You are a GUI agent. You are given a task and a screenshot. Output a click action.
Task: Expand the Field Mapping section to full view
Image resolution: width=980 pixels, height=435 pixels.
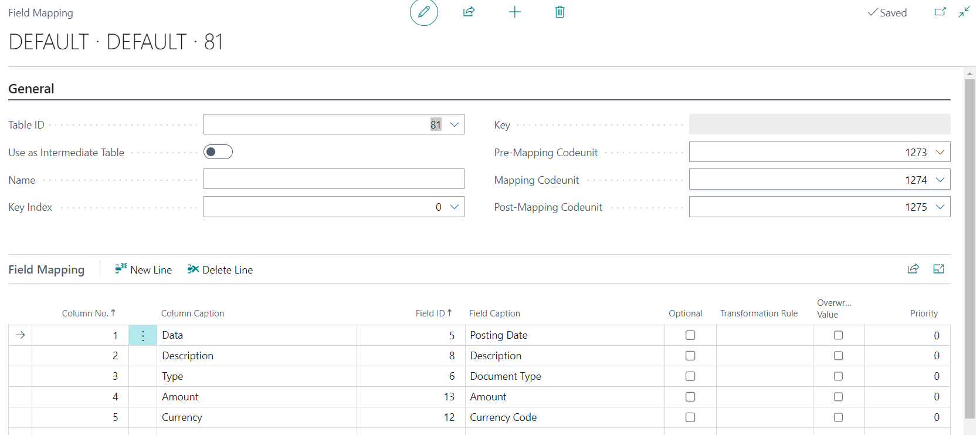point(939,269)
